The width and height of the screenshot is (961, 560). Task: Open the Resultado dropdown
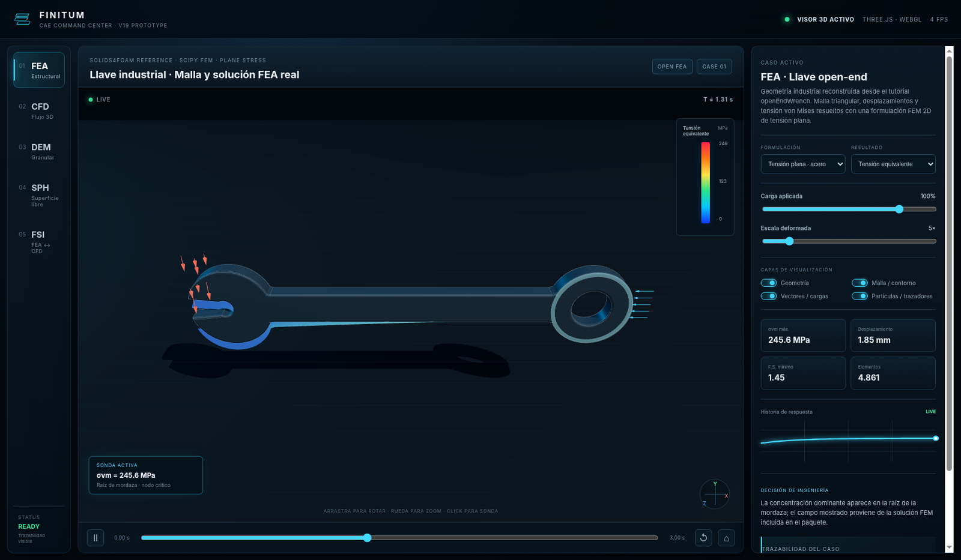tap(893, 164)
